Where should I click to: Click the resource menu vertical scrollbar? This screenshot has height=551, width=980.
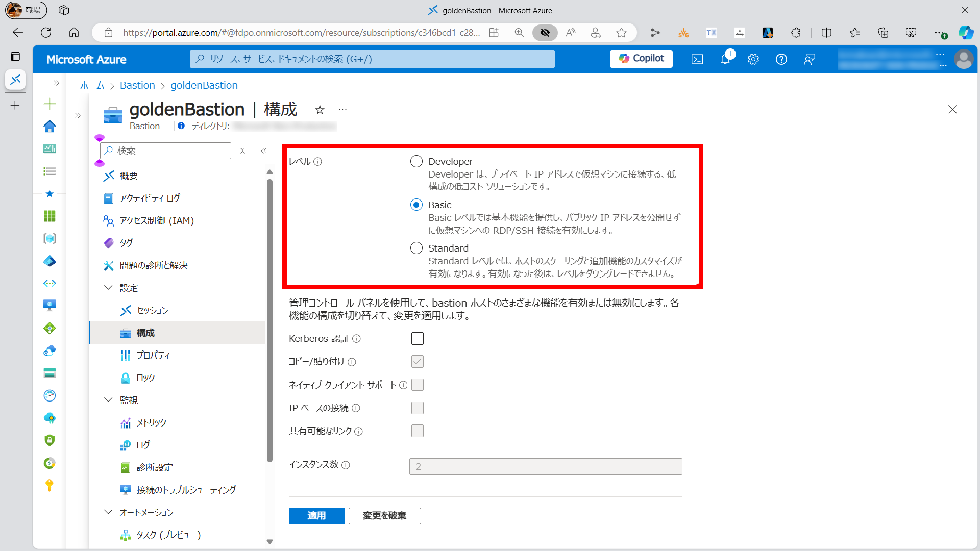(269, 320)
